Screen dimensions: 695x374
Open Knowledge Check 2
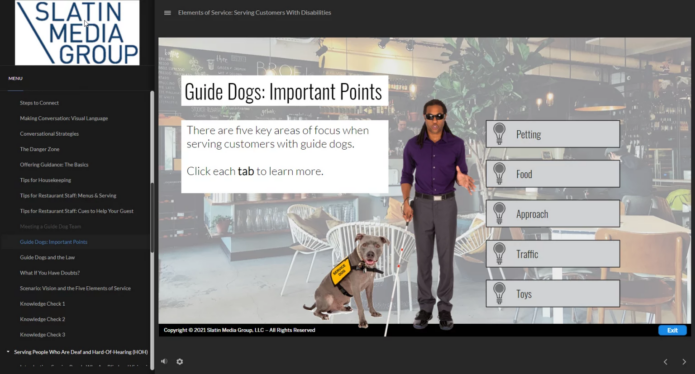42,319
